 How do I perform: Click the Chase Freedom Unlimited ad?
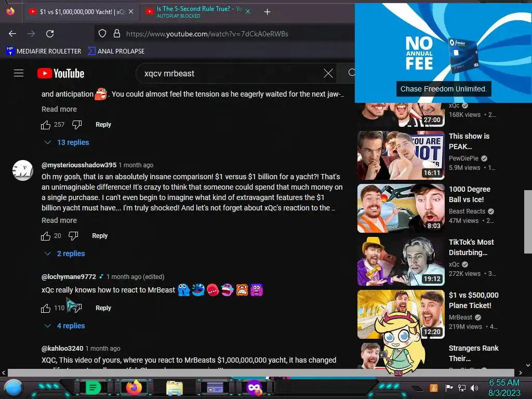point(443,53)
